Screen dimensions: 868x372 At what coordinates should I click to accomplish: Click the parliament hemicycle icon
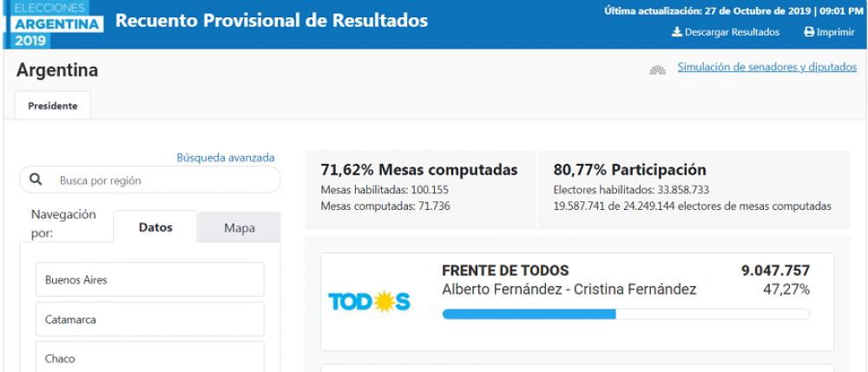(x=657, y=69)
